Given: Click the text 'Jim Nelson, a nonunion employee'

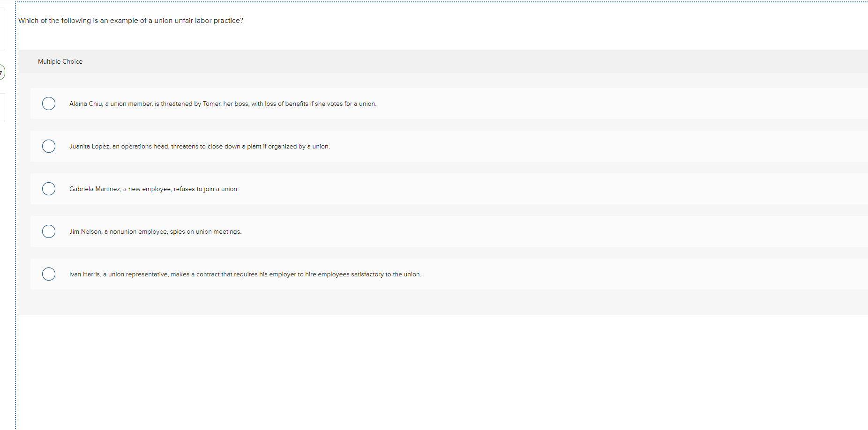Looking at the screenshot, I should tap(118, 232).
